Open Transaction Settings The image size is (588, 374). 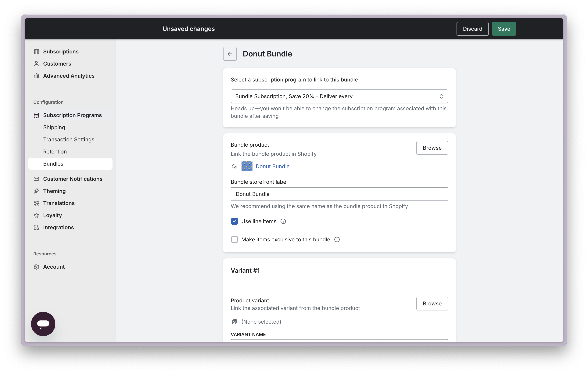click(69, 139)
